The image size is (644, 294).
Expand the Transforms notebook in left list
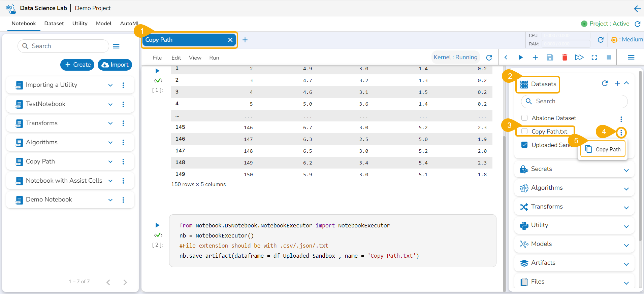click(x=110, y=123)
